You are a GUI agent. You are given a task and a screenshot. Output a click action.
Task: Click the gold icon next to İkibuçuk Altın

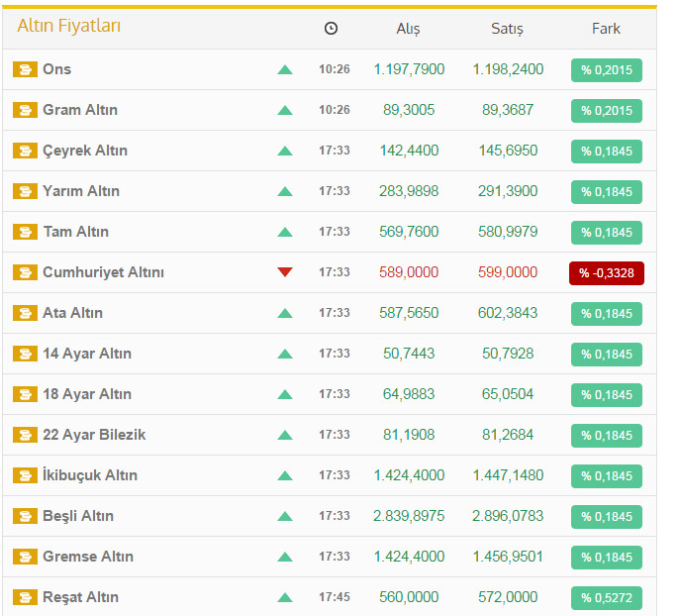[x=25, y=475]
